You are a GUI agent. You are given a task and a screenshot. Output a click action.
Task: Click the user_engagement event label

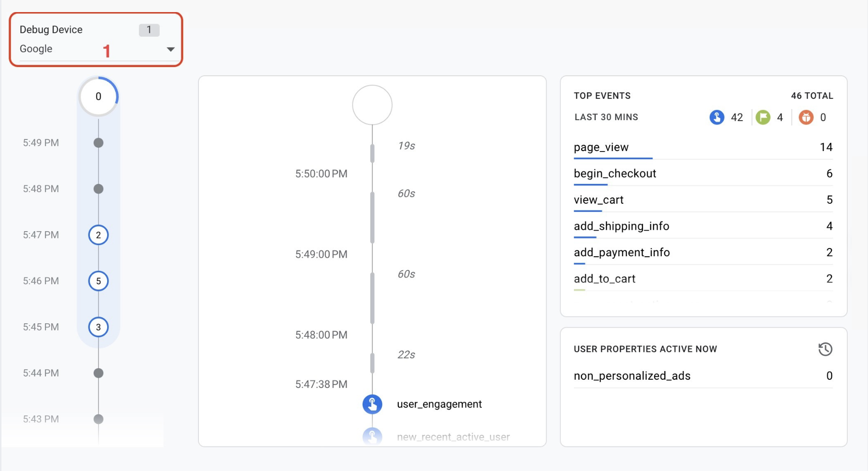coord(439,404)
